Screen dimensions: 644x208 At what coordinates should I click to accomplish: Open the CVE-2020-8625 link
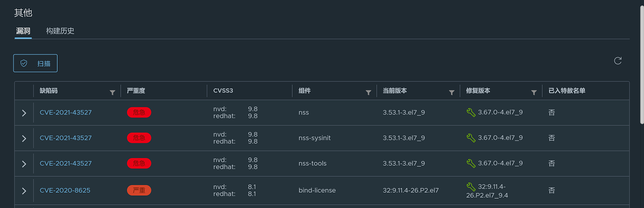[x=65, y=191]
